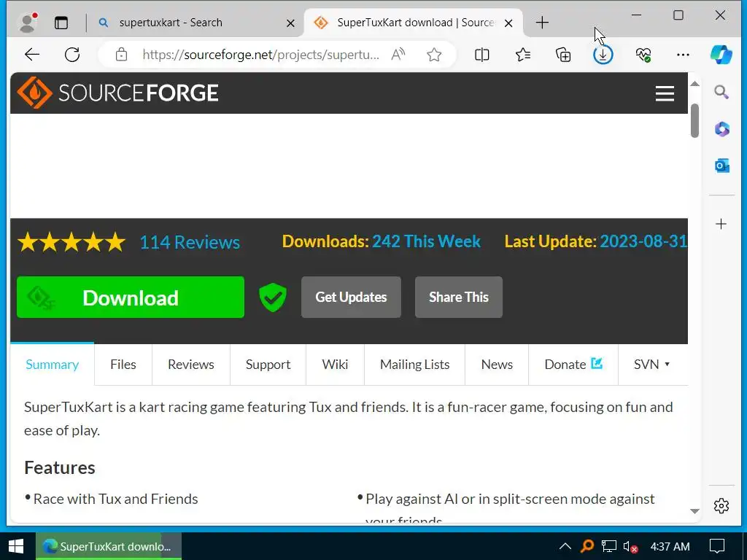
Task: Open the Windows Start menu
Action: click(x=17, y=546)
